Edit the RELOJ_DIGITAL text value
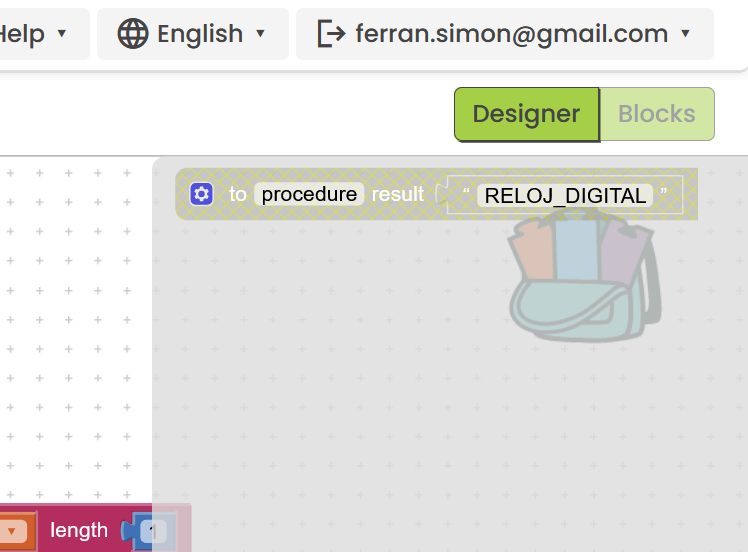This screenshot has width=748, height=552. (x=565, y=195)
